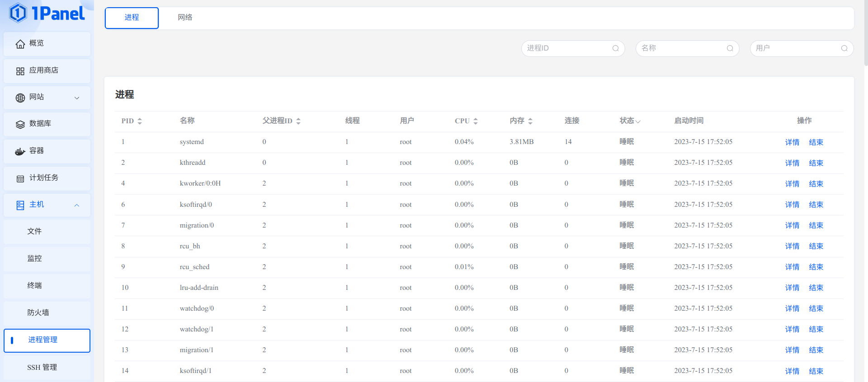
Task: Open the 概览 overview home icon
Action: (x=20, y=44)
